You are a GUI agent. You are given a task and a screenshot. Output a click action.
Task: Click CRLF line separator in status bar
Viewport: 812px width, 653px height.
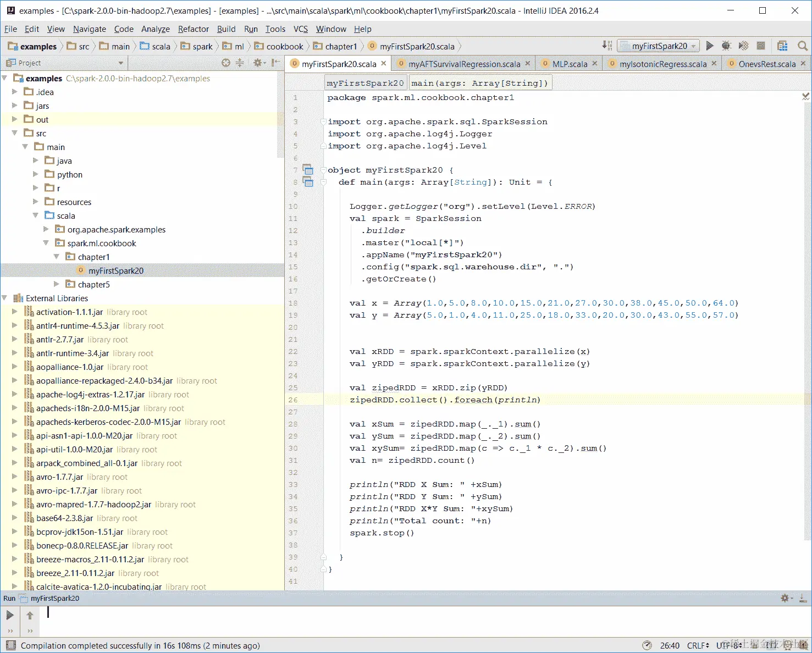click(698, 645)
